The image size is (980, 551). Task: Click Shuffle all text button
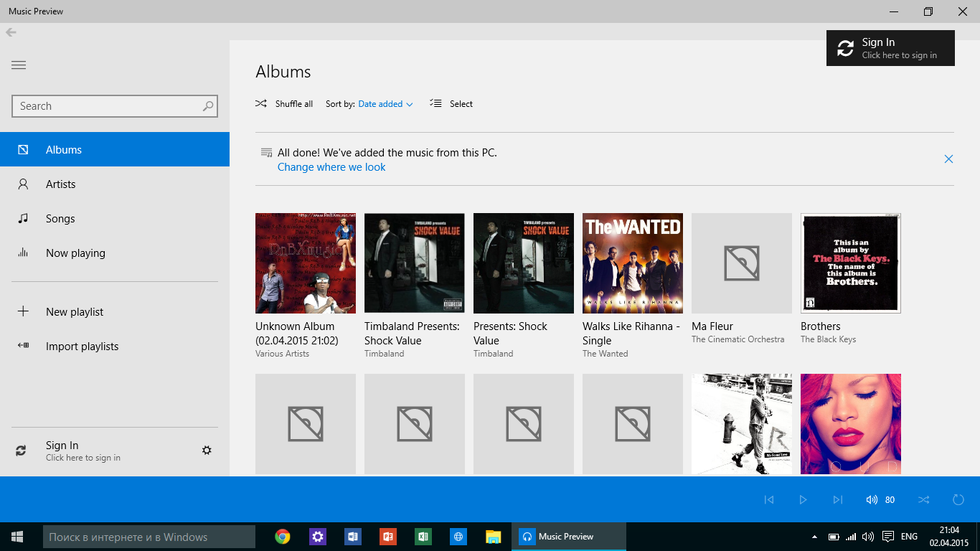(294, 104)
